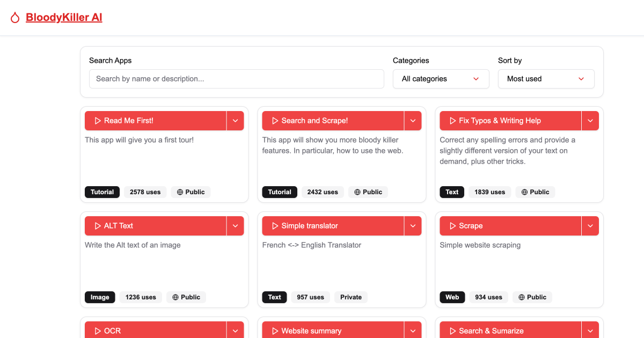
Task: Click the 1839 uses badge
Action: coord(489,192)
